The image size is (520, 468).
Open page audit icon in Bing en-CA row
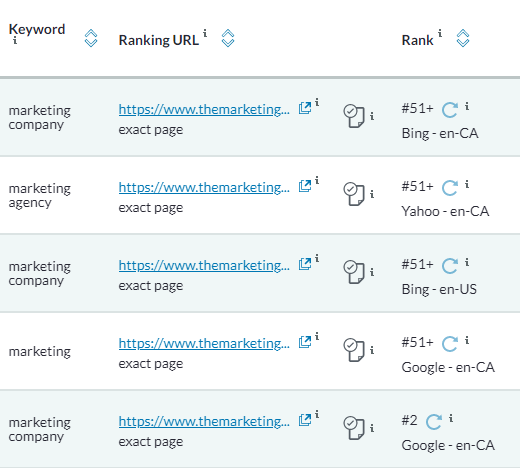coord(354,116)
